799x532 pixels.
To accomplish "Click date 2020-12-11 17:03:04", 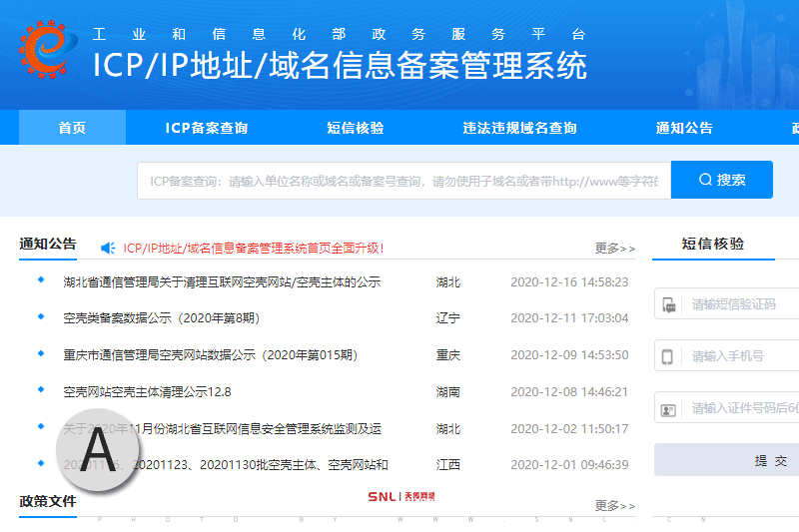I will (x=569, y=318).
